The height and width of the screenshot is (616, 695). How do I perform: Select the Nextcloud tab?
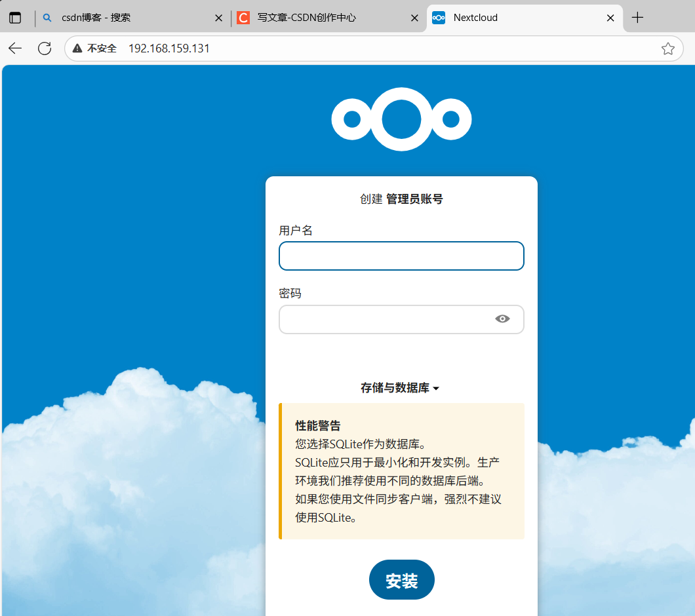pyautogui.click(x=525, y=18)
